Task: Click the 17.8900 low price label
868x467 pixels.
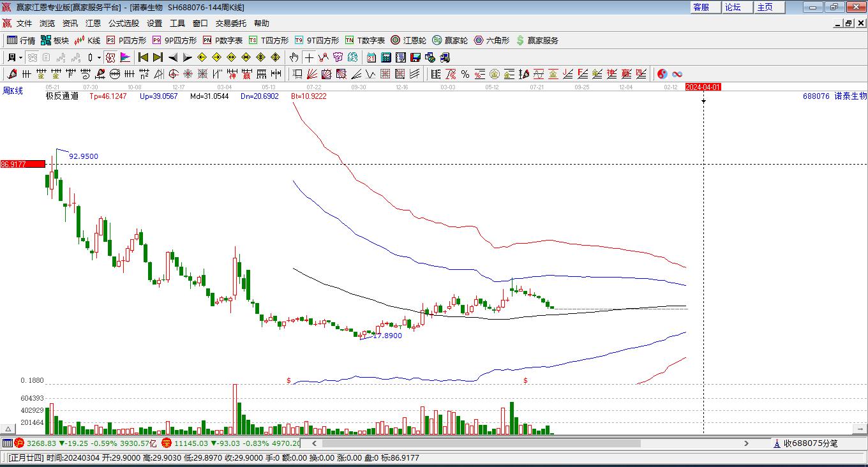Action: 387,336
